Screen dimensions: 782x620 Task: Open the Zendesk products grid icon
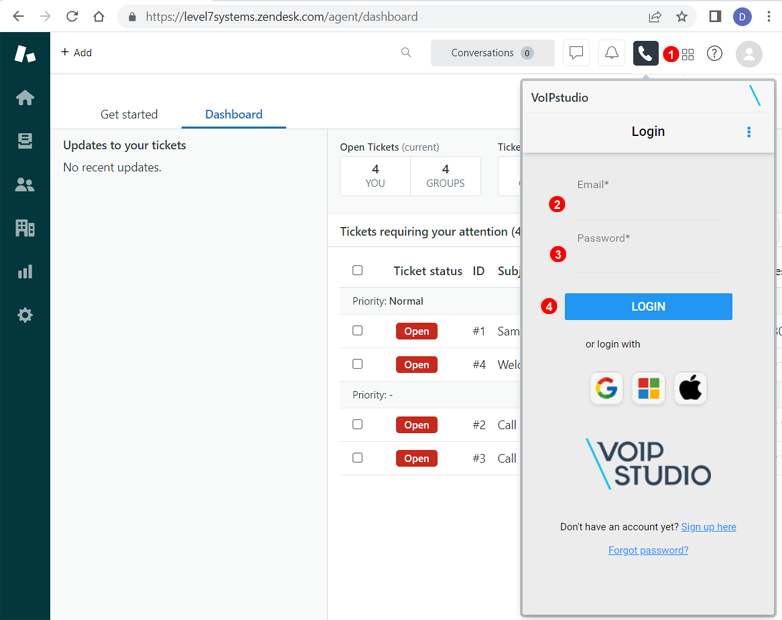tap(688, 54)
